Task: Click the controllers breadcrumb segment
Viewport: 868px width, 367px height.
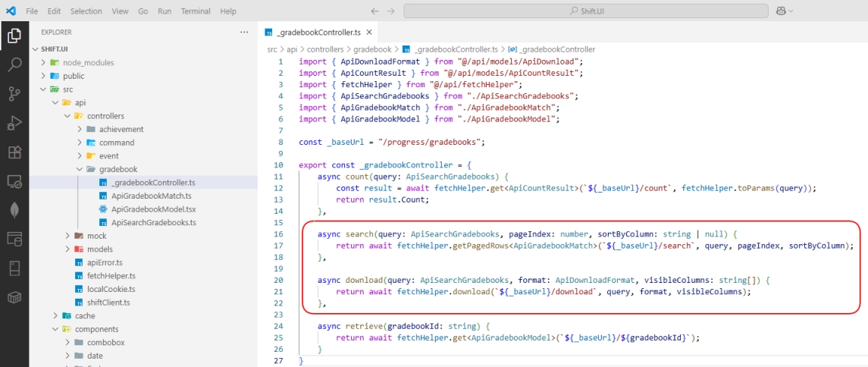Action: (325, 49)
